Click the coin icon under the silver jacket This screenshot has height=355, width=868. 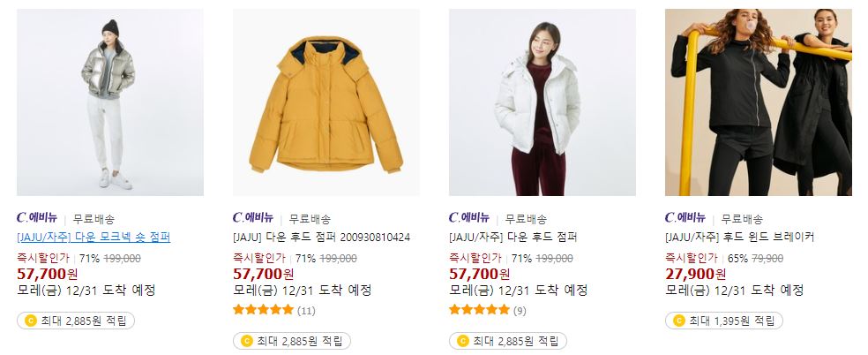31,321
